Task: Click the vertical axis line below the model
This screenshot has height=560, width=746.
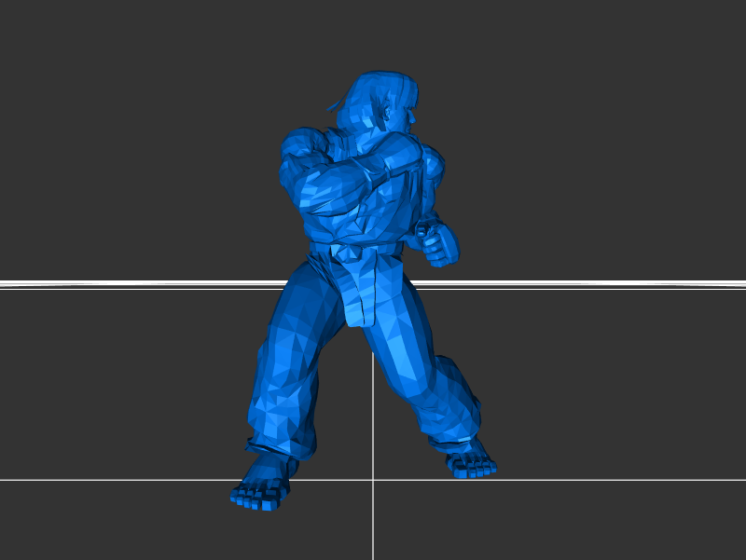Action: (373, 522)
